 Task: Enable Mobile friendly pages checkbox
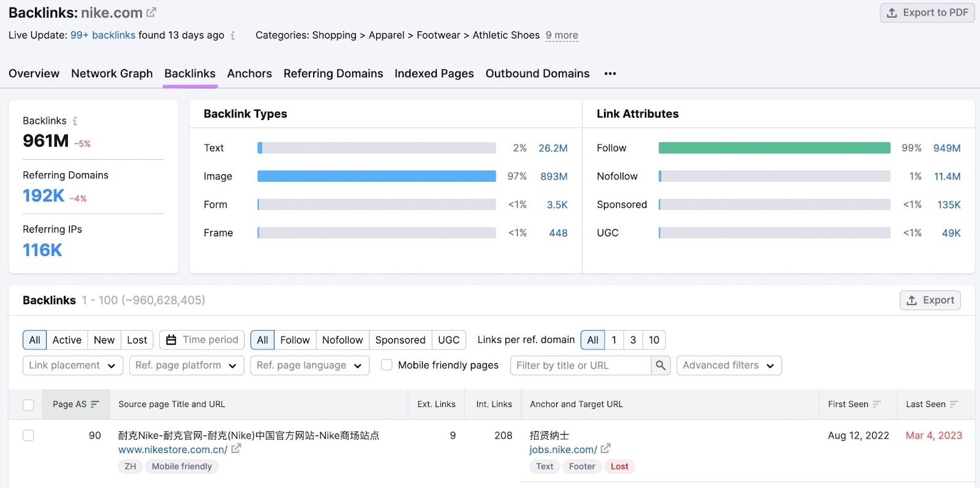(x=386, y=365)
